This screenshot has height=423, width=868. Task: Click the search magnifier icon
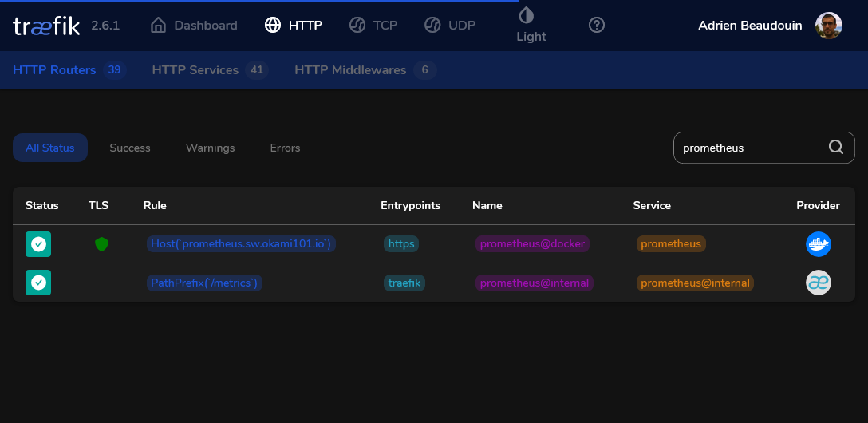point(836,148)
